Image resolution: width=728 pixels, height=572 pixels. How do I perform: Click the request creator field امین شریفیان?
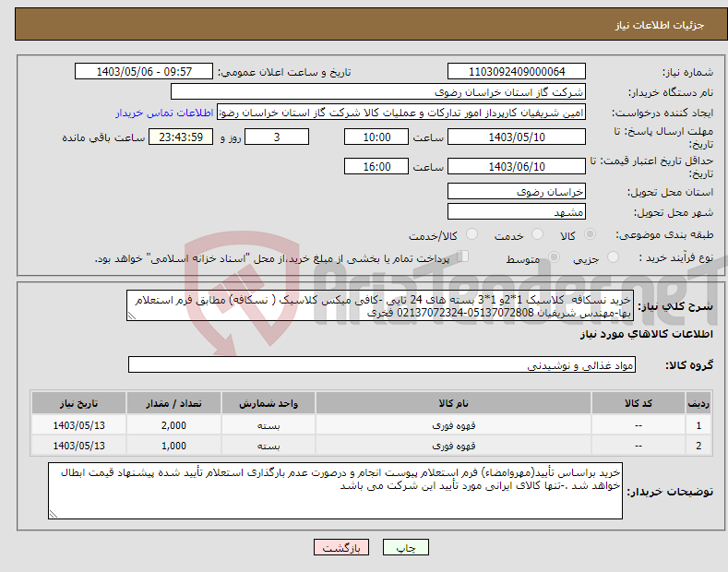pyautogui.click(x=401, y=113)
